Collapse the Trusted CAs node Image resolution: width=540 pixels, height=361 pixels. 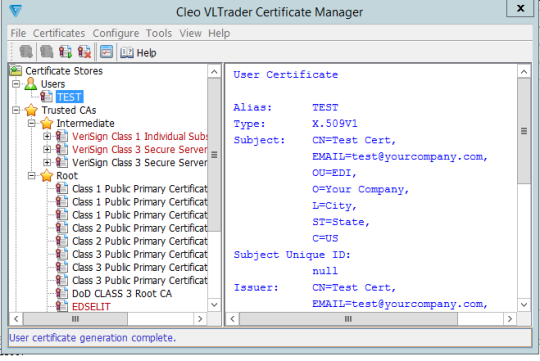pyautogui.click(x=16, y=110)
